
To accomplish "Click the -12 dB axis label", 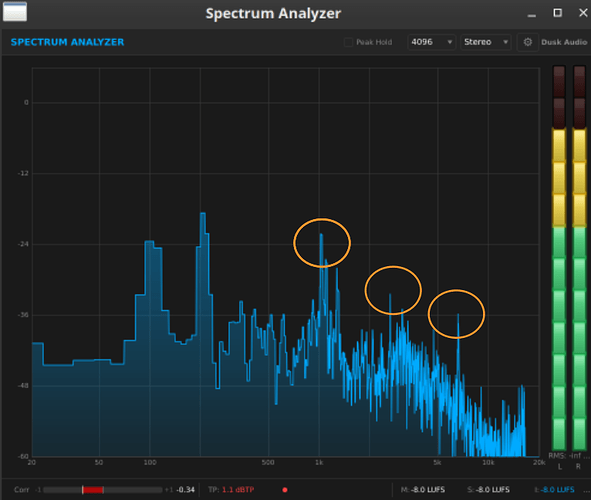I will (23, 173).
